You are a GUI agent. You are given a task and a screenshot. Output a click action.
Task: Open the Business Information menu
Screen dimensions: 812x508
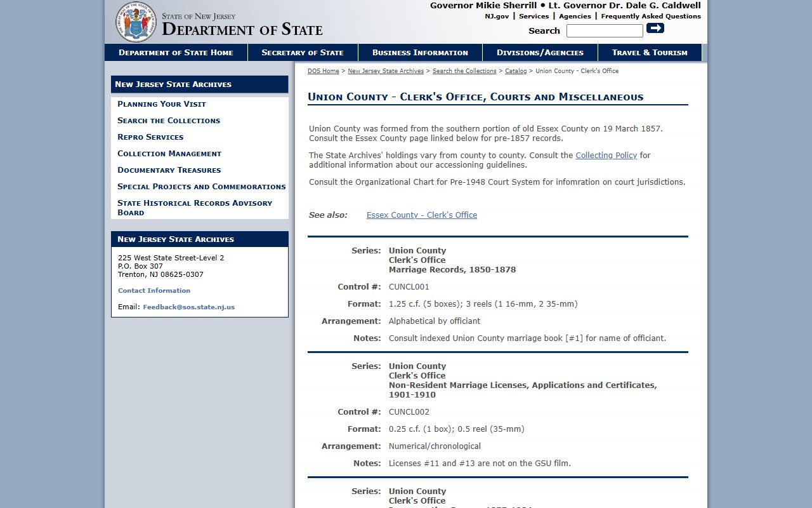coord(420,53)
